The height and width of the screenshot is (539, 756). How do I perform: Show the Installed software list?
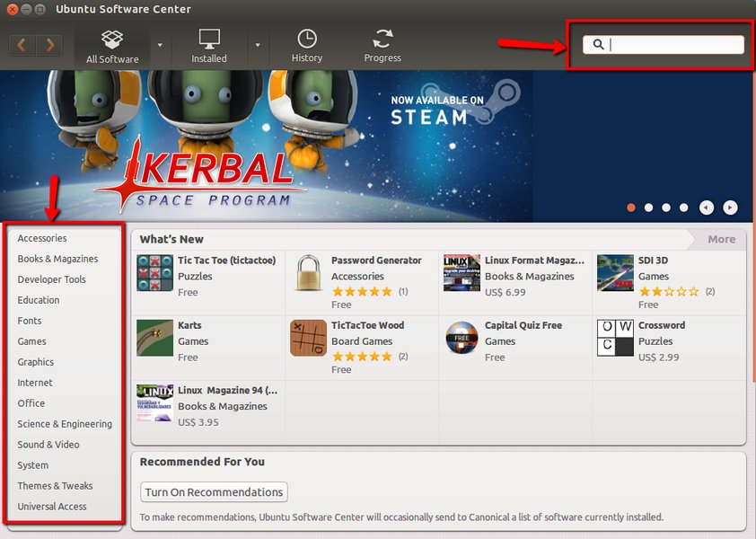tap(209, 47)
